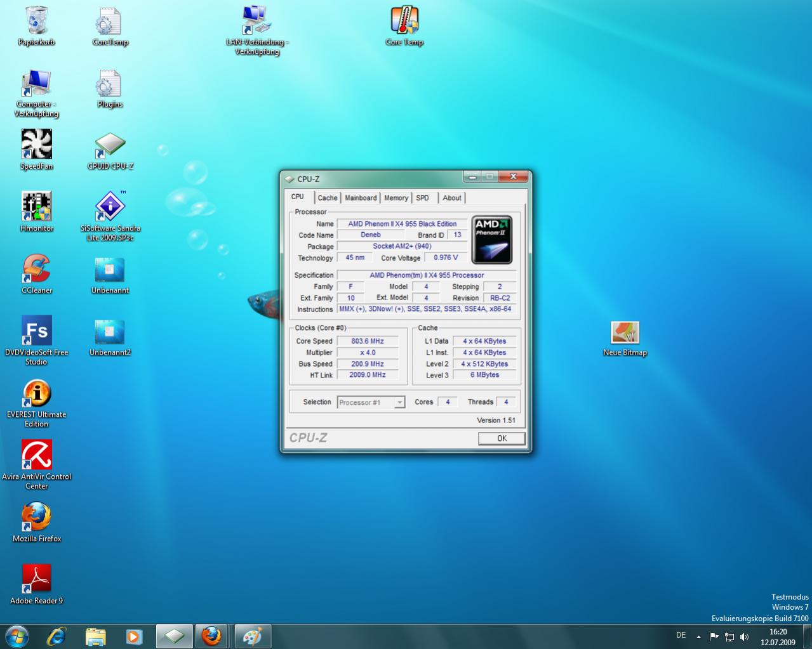This screenshot has height=649, width=812.
Task: Switch to Firefox taskbar button
Action: coord(211,636)
